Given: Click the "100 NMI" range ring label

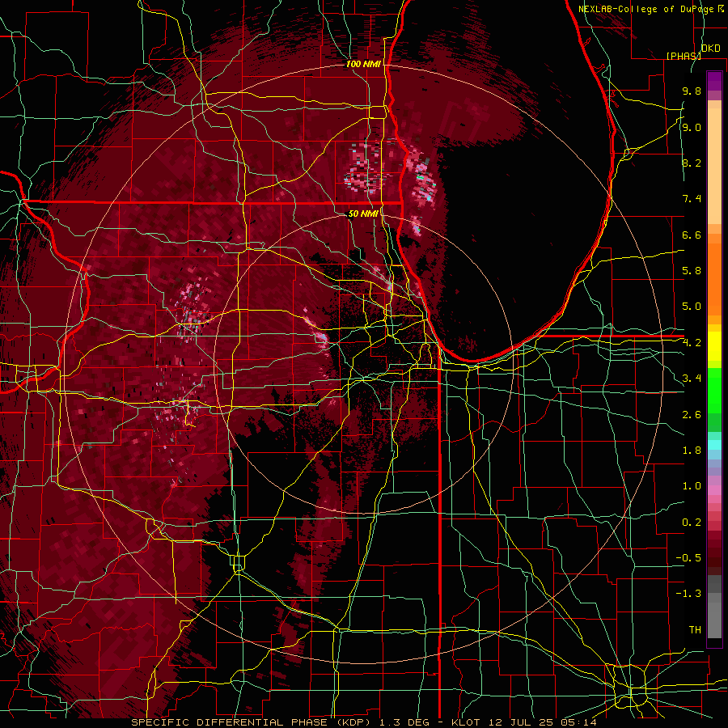Looking at the screenshot, I should coord(363,64).
